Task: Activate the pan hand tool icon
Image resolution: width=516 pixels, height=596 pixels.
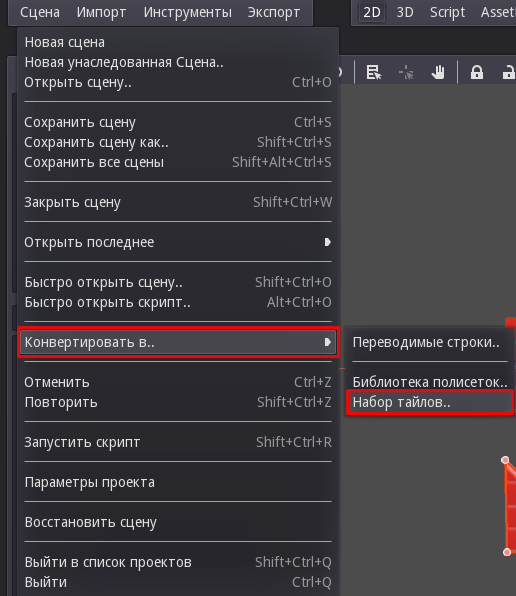Action: click(438, 72)
